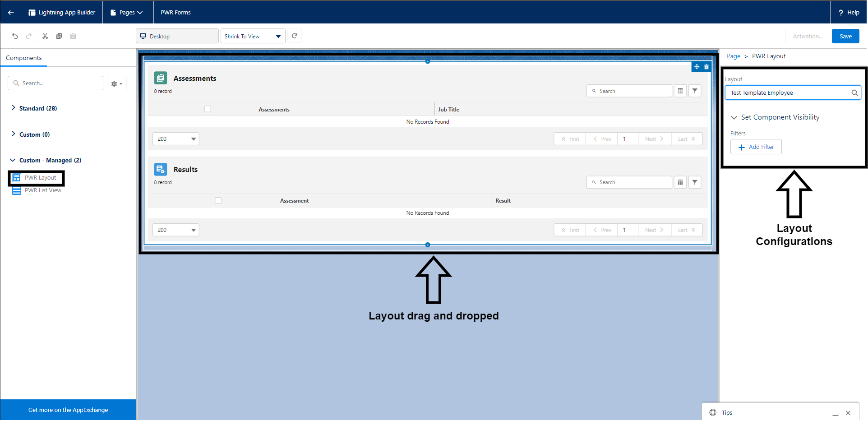Delete selected component with trash icon
This screenshot has height=421, width=868.
(x=706, y=67)
